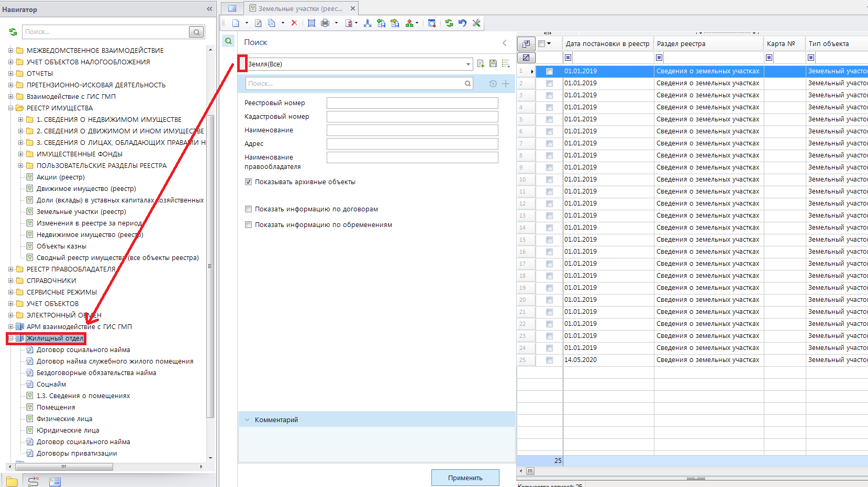Click the red X delete icon

click(294, 23)
